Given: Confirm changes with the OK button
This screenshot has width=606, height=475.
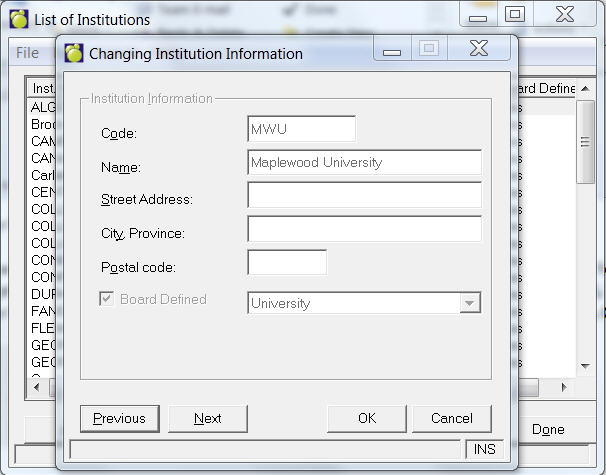Looking at the screenshot, I should [x=367, y=418].
